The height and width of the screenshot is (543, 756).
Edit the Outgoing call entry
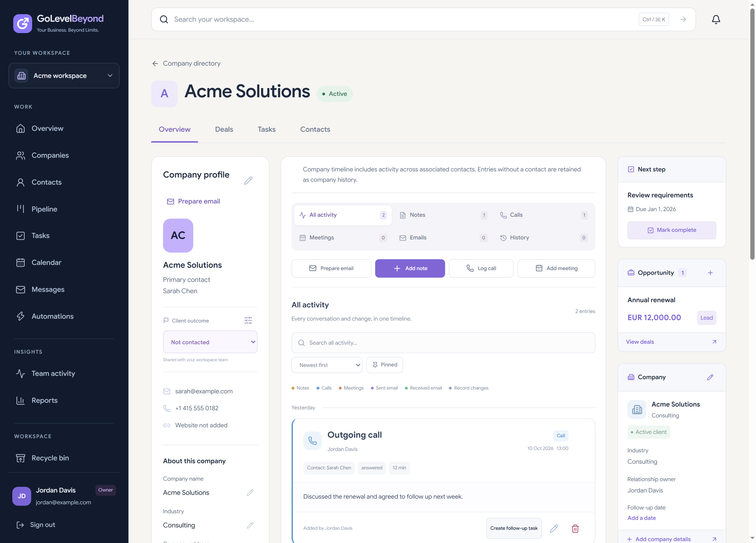554,528
